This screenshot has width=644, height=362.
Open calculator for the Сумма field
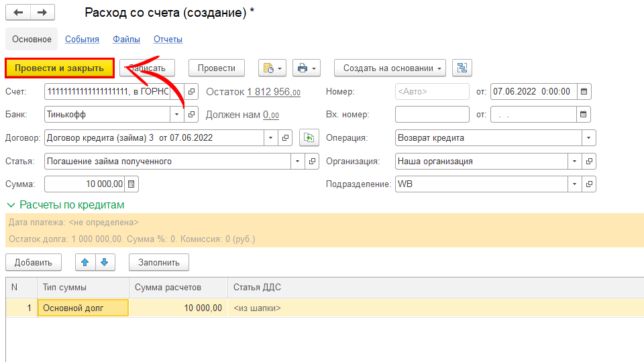(x=131, y=184)
